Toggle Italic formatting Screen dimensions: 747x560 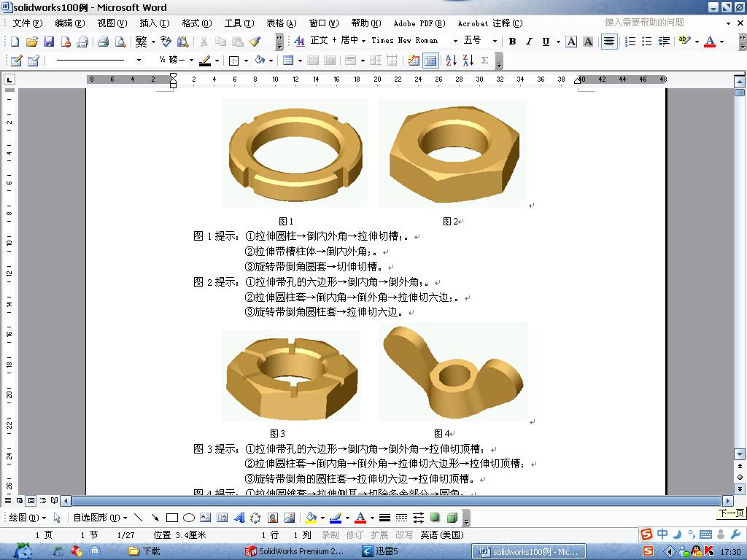529,42
